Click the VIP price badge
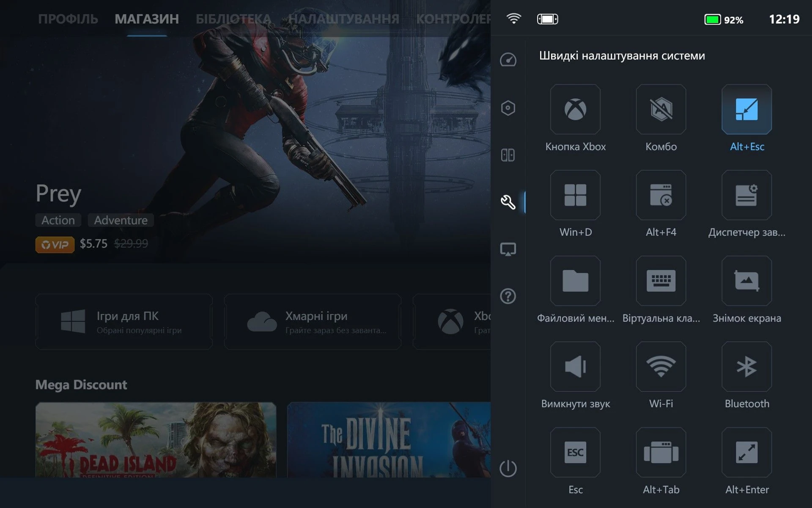The image size is (812, 508). pyautogui.click(x=55, y=245)
